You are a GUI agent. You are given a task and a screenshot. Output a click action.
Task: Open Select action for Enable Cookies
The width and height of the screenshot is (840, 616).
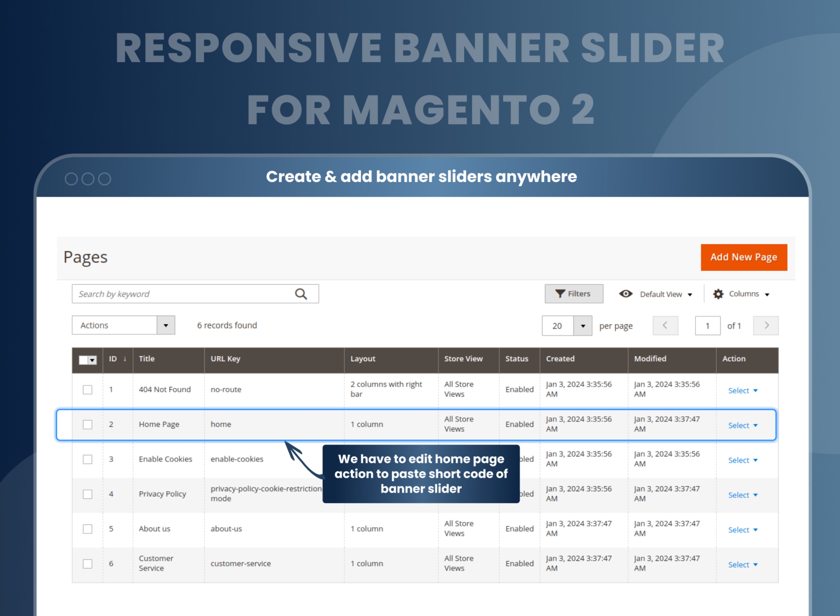coord(743,460)
